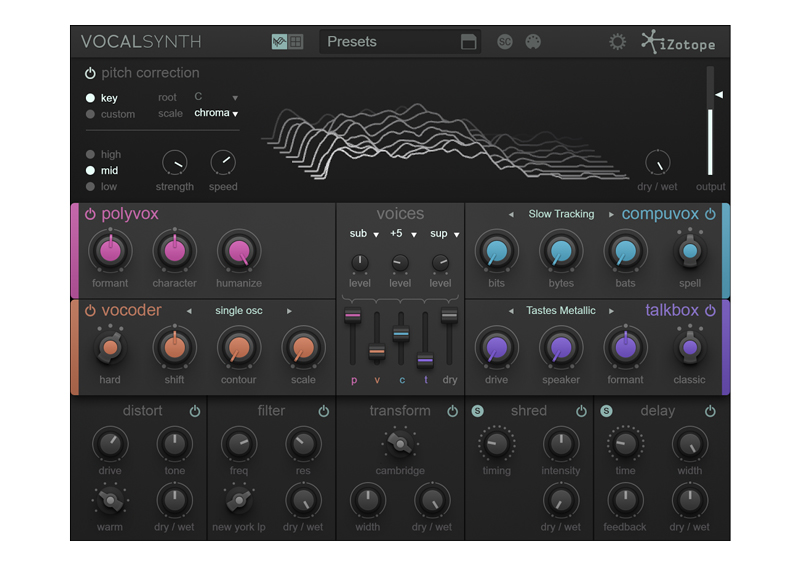The image size is (800, 566).
Task: Click the pitch correction strength knob
Action: (x=174, y=163)
